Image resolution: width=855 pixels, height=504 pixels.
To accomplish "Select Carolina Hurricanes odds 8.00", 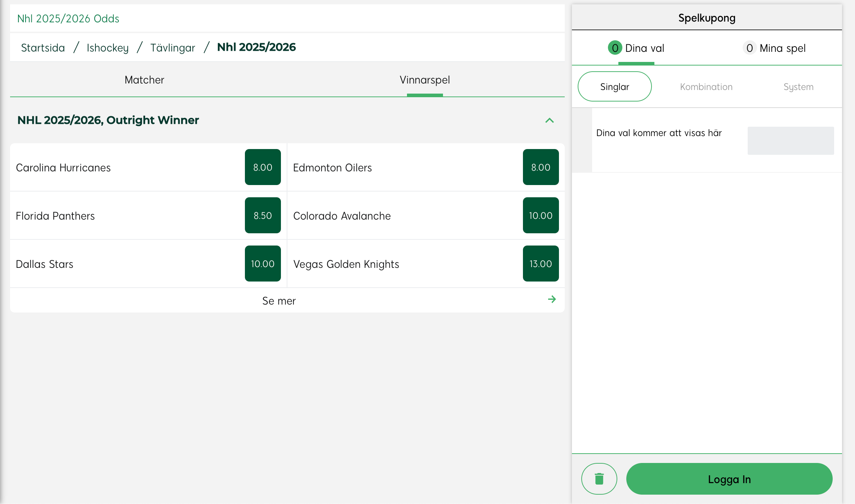I will coord(263,167).
